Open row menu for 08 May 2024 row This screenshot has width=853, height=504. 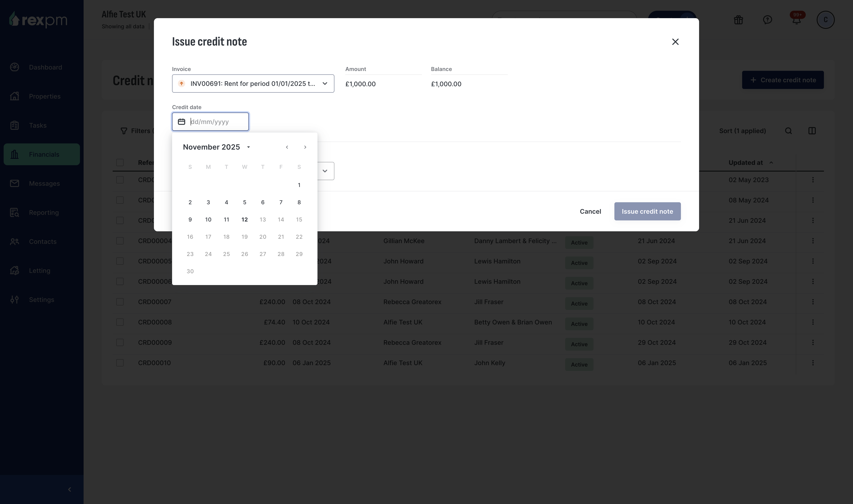(x=812, y=200)
